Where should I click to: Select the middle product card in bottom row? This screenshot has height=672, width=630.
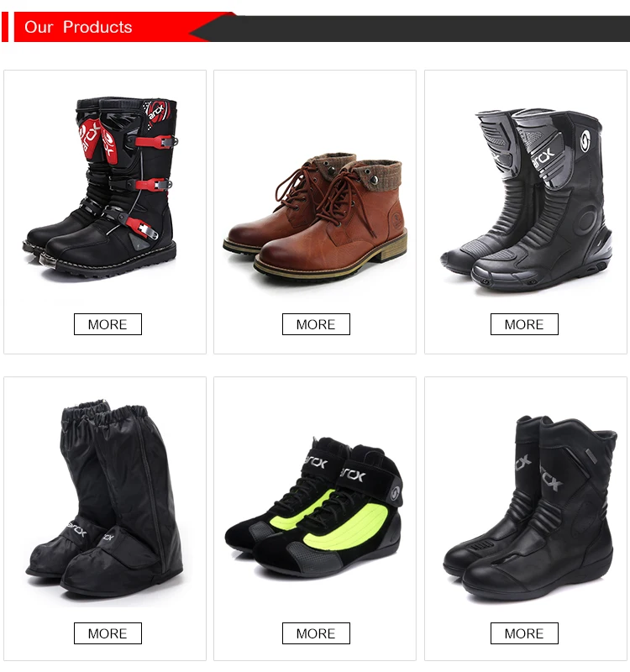point(315,518)
